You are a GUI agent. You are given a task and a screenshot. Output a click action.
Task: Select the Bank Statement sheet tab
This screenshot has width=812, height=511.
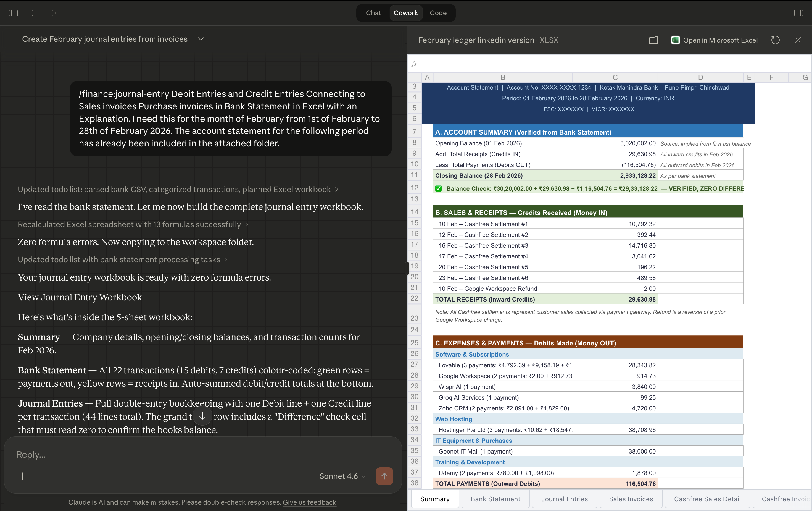[495, 499]
